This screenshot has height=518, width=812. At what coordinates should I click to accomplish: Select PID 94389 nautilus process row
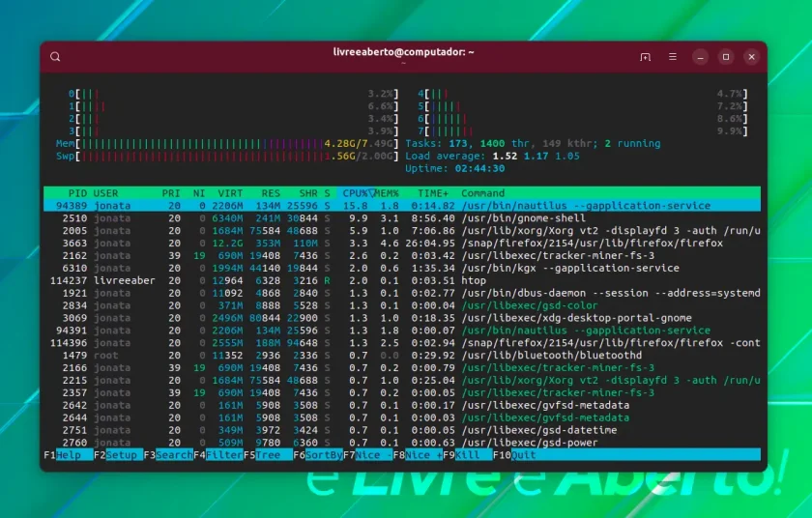pyautogui.click(x=402, y=206)
